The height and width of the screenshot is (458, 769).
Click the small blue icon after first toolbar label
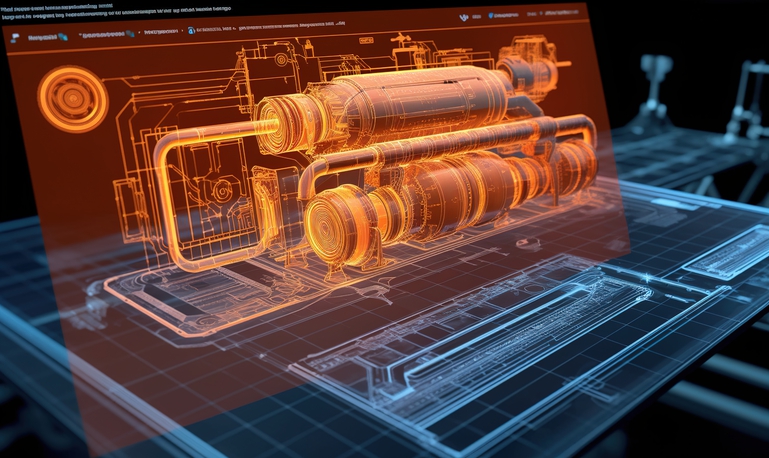[x=64, y=36]
